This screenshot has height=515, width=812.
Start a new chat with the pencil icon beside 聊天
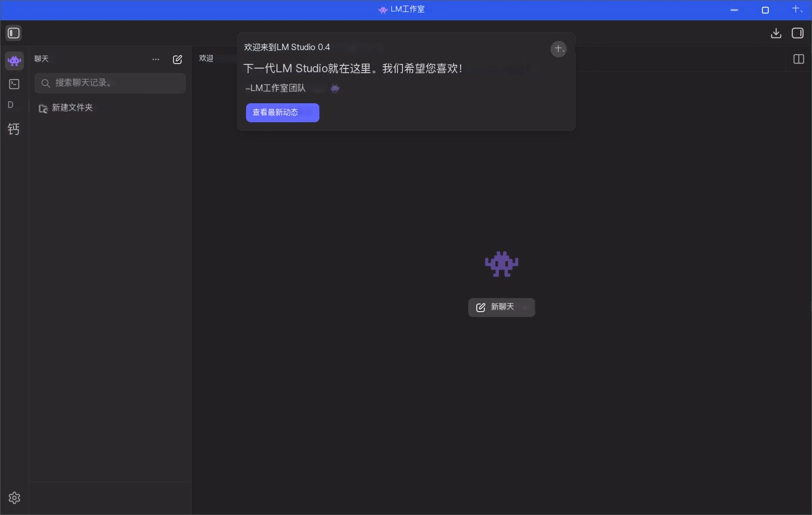(x=178, y=60)
